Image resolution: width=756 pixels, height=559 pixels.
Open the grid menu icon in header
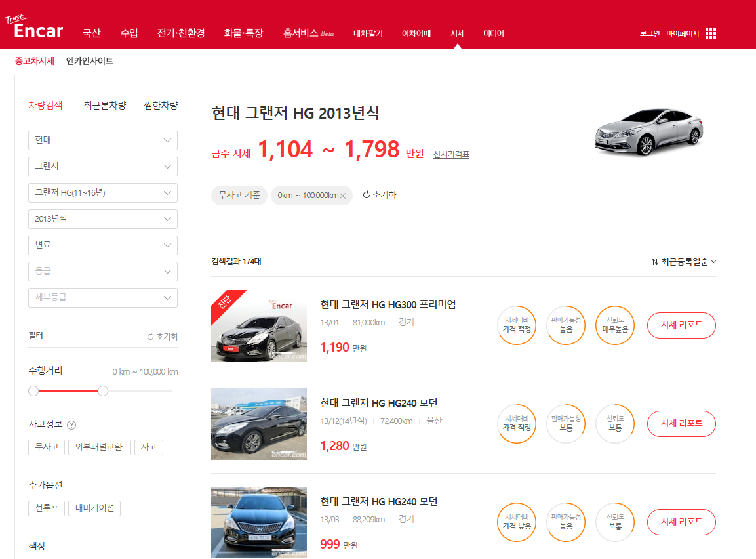(x=710, y=33)
